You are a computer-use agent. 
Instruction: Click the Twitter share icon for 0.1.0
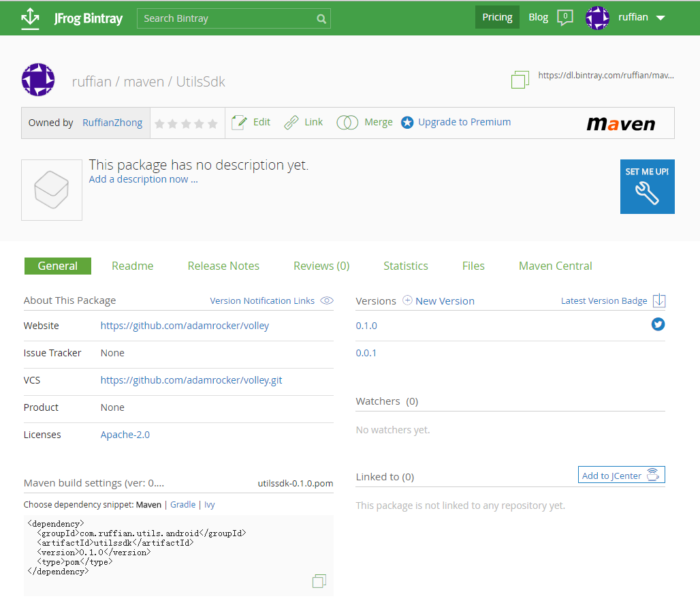(658, 324)
